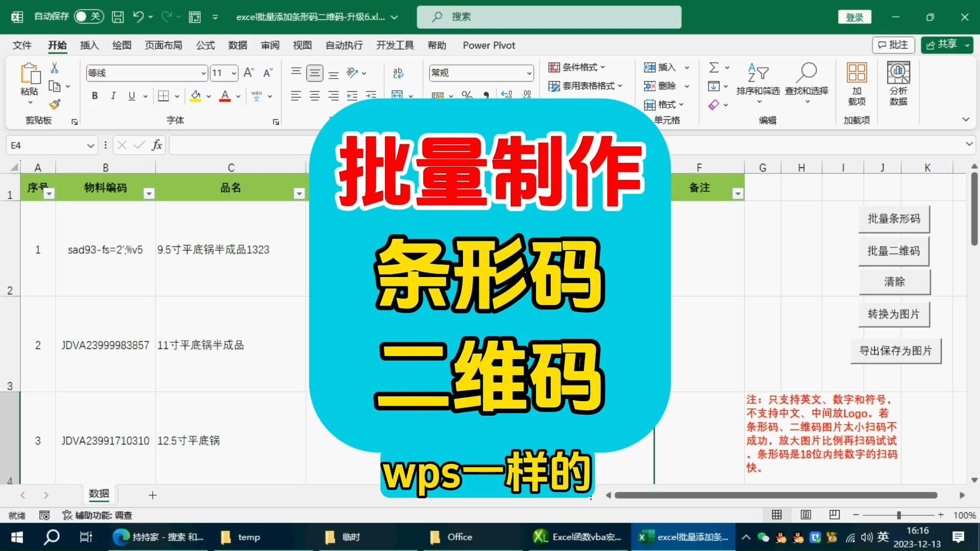The height and width of the screenshot is (551, 980).
Task: Open 条件格式 conditional formatting menu
Action: tap(577, 67)
